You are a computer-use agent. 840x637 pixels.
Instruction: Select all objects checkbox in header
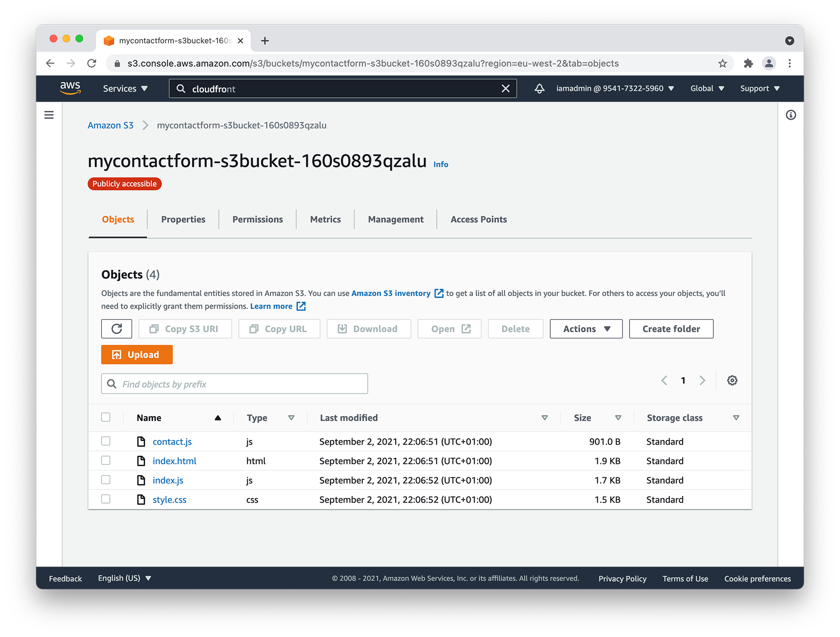tap(106, 417)
